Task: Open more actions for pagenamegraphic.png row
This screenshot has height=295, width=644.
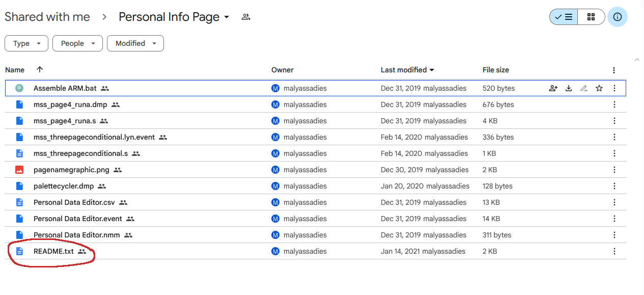Action: pos(614,170)
